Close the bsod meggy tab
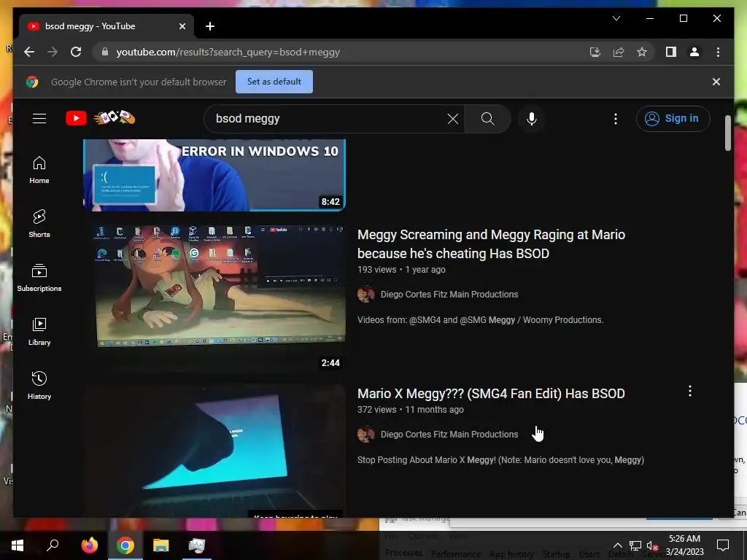Image resolution: width=747 pixels, height=560 pixels. [x=182, y=26]
